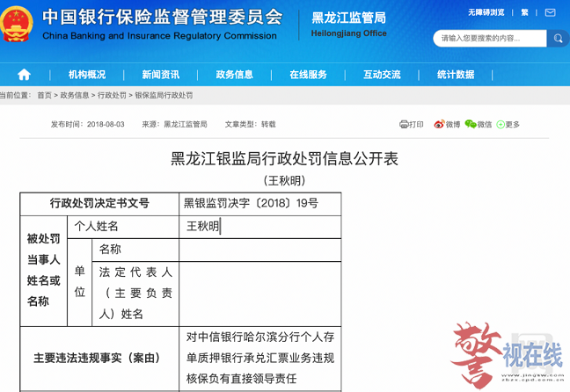The width and height of the screenshot is (570, 392).
Task: Click the home icon in navigation bar
Action: tap(24, 75)
